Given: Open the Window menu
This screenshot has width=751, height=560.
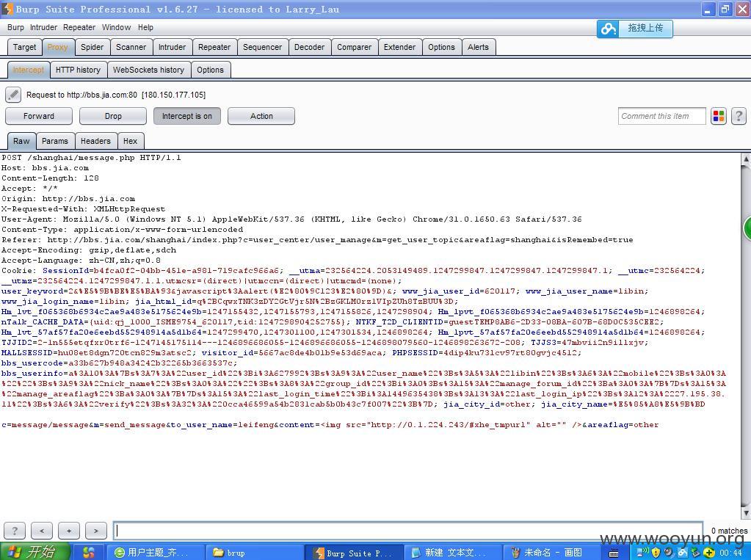Looking at the screenshot, I should point(116,27).
